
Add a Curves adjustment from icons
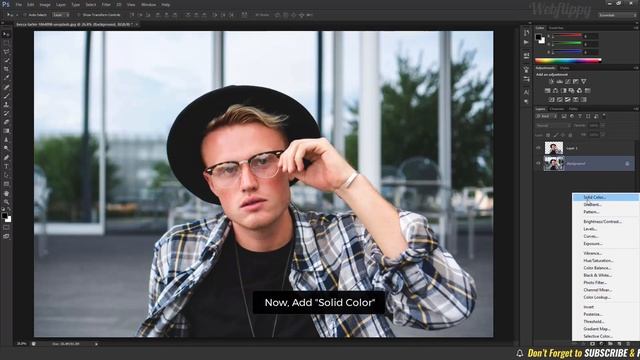click(x=568, y=82)
